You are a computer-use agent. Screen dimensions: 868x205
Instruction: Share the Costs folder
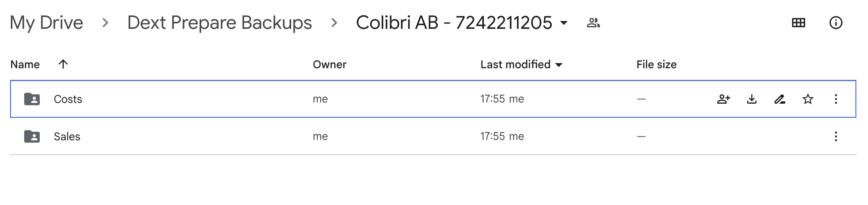click(x=723, y=99)
